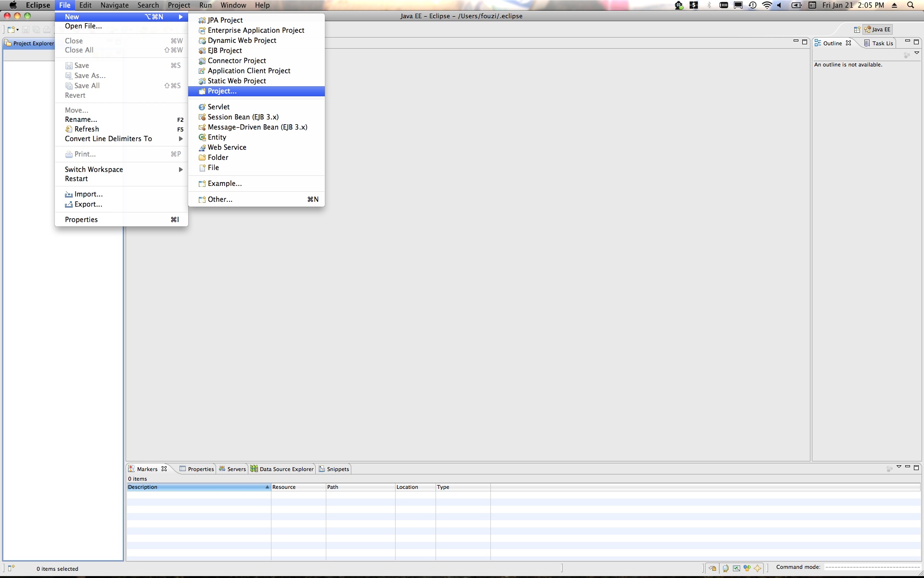Click the Time Machine menu bar icon
Image resolution: width=924 pixels, height=578 pixels.
[x=753, y=5]
